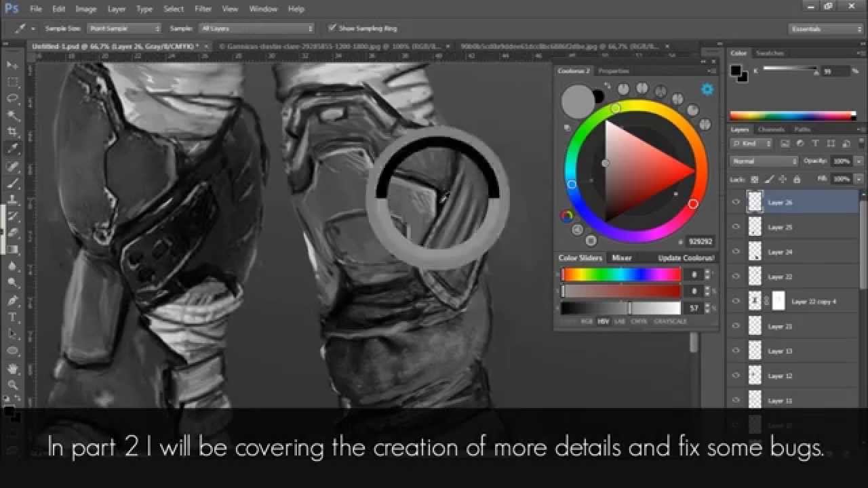Select the Brush tool

pos(12,183)
